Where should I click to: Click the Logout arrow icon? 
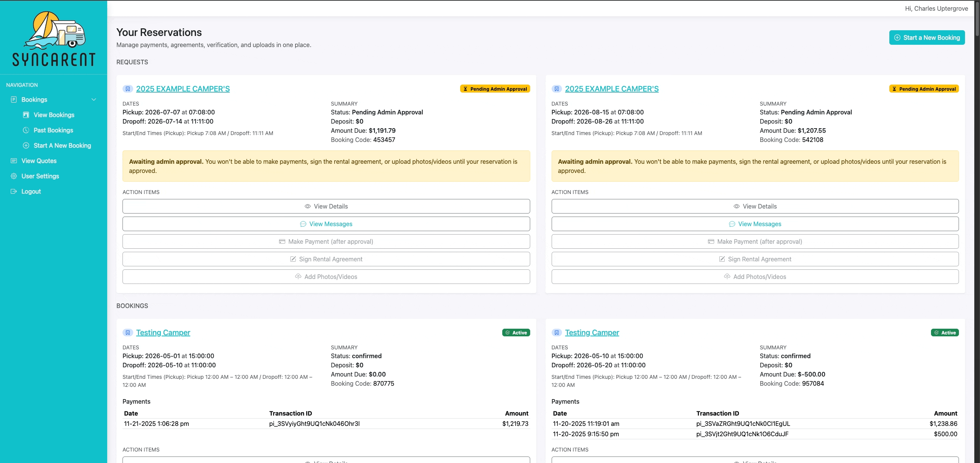pos(14,191)
